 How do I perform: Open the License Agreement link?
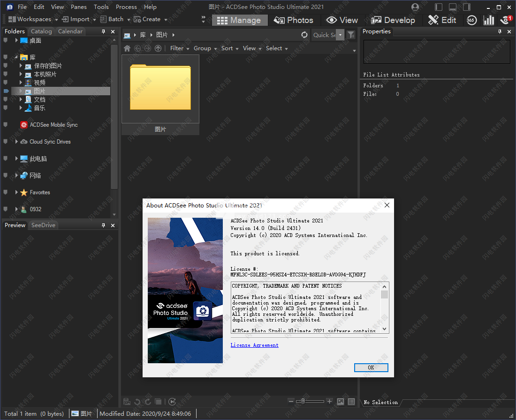click(x=254, y=345)
